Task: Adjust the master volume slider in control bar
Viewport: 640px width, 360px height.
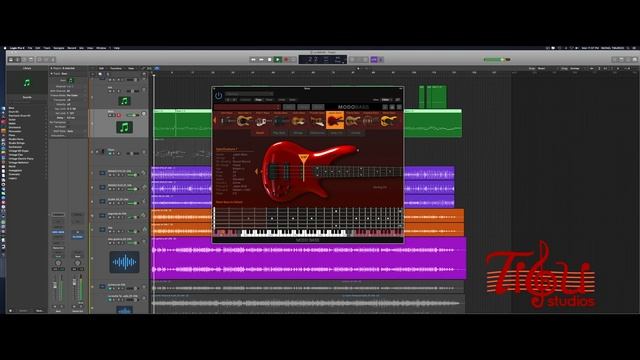Action: (497, 60)
